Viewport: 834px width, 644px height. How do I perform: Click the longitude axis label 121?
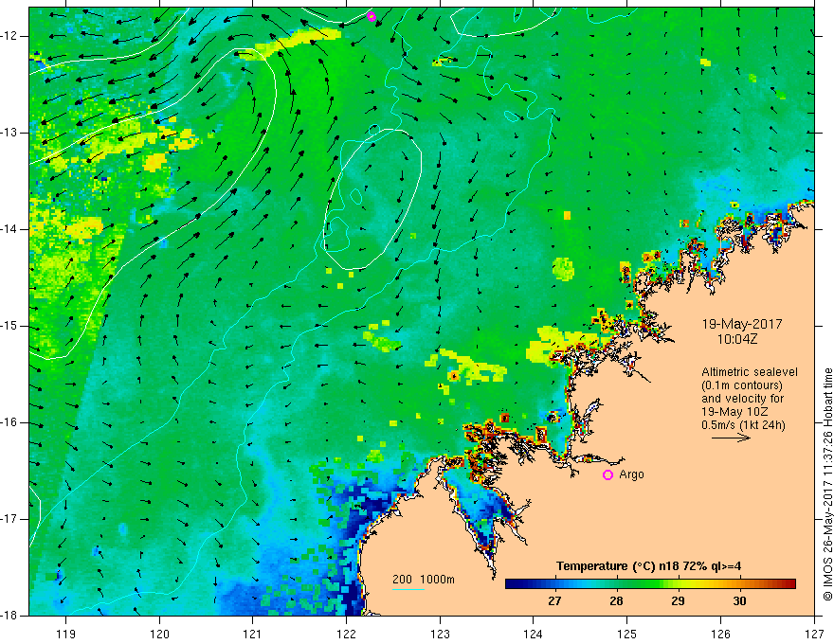pos(253,634)
